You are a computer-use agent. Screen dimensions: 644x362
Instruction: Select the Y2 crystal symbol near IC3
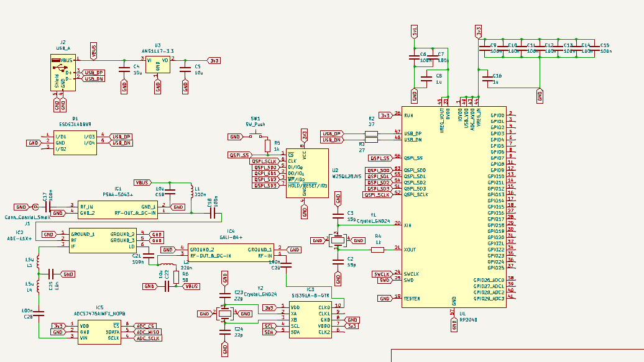click(224, 314)
